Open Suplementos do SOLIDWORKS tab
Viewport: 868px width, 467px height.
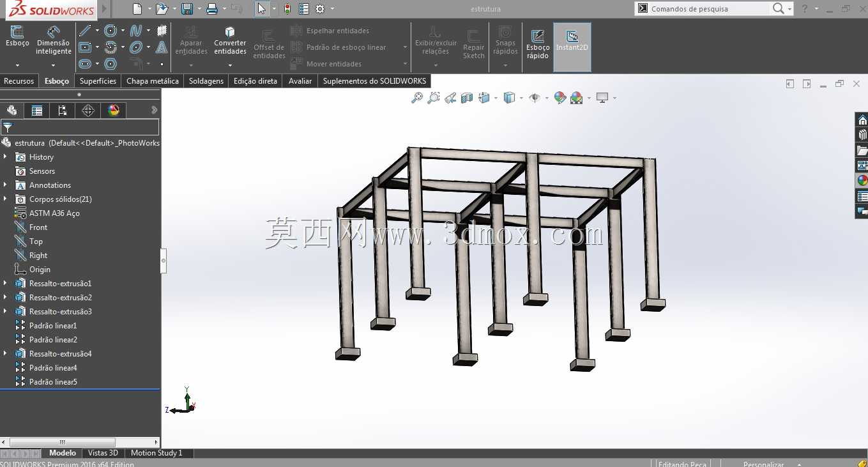(x=374, y=81)
